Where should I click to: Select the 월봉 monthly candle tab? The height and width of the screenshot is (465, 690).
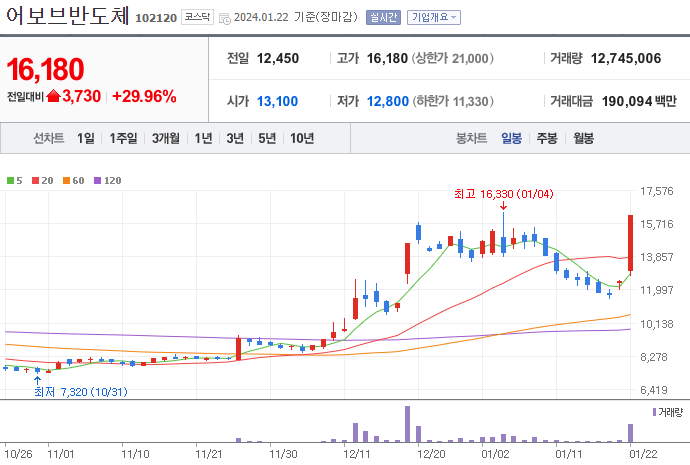584,138
